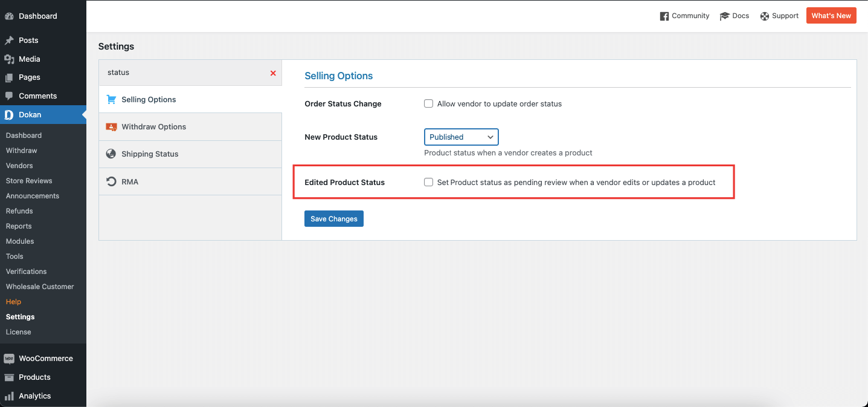
Task: Switch to Withdraw Options tab
Action: coord(190,127)
